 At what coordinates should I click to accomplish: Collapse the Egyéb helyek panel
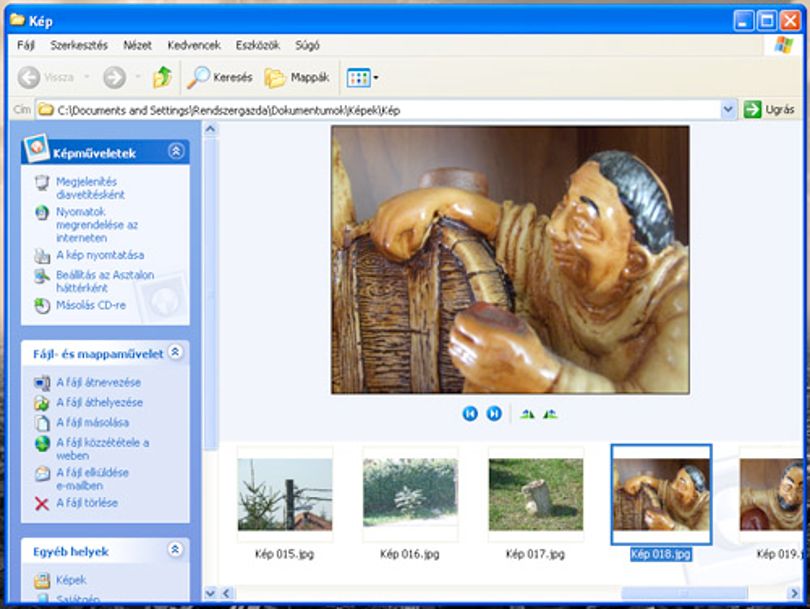(175, 550)
